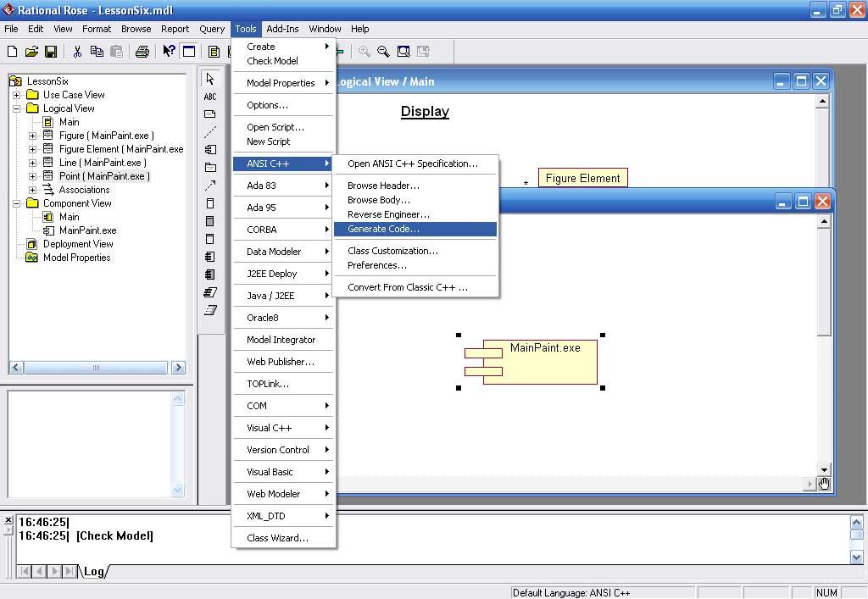Choose Open ANSI C++ Specification... entry
The height and width of the screenshot is (599, 868).
(415, 164)
